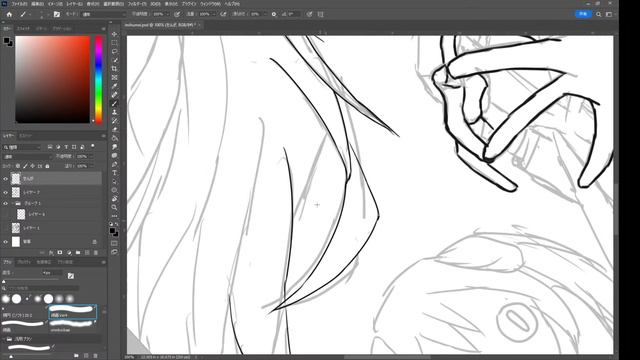Open the brush mode dropdown in options bar
The width and height of the screenshot is (640, 360).
[x=104, y=14]
